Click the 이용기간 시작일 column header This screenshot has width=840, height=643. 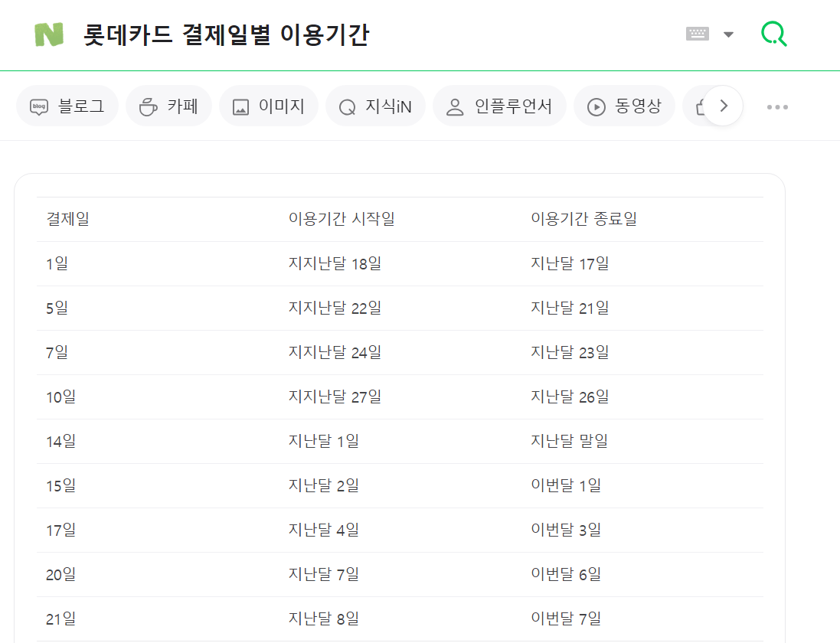pyautogui.click(x=342, y=219)
